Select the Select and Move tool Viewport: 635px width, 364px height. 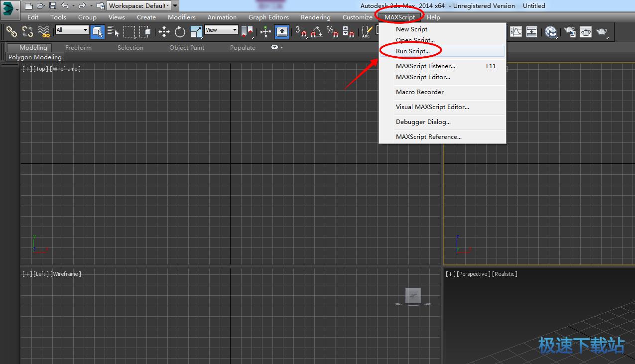(x=164, y=32)
